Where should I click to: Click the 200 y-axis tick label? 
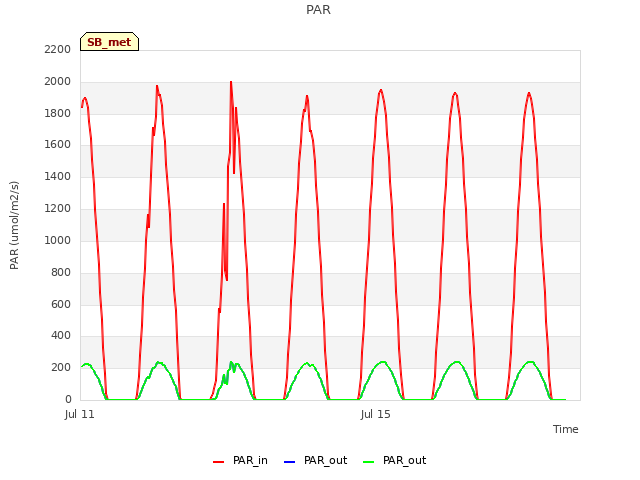point(61,367)
